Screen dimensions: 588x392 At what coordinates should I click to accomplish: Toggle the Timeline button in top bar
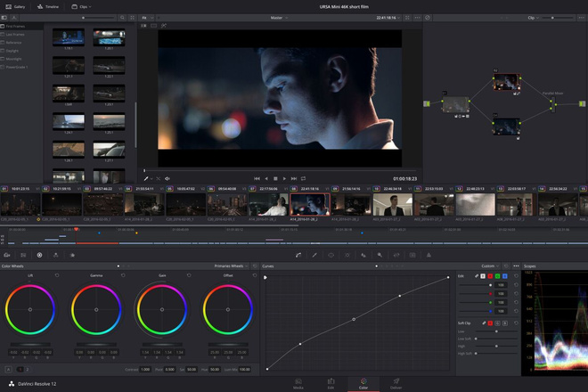(48, 7)
